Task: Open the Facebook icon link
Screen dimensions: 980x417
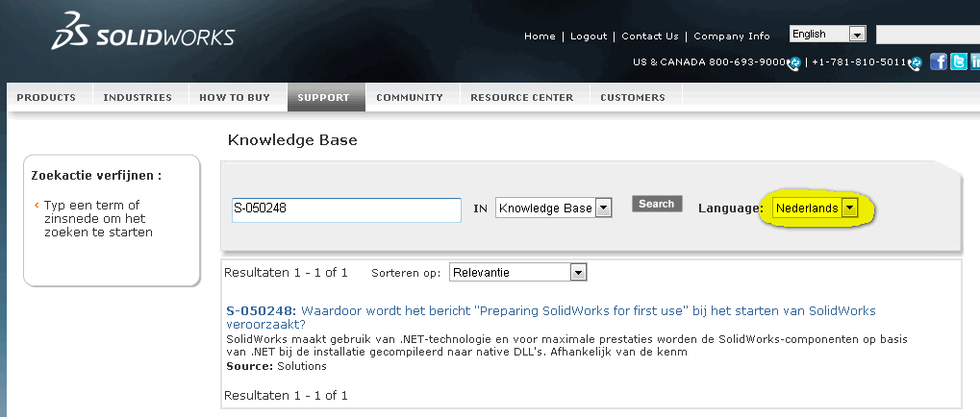Action: tap(938, 61)
